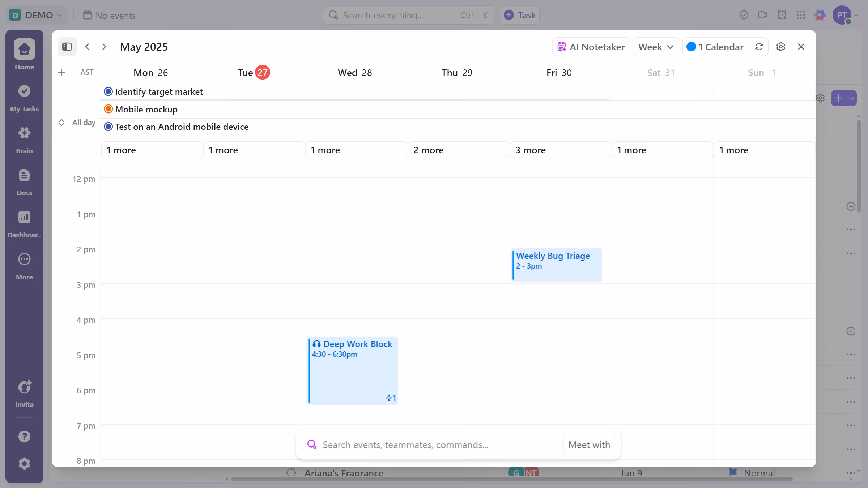Toggle status circle of Test on Android
Image resolution: width=868 pixels, height=488 pixels.
108,127
